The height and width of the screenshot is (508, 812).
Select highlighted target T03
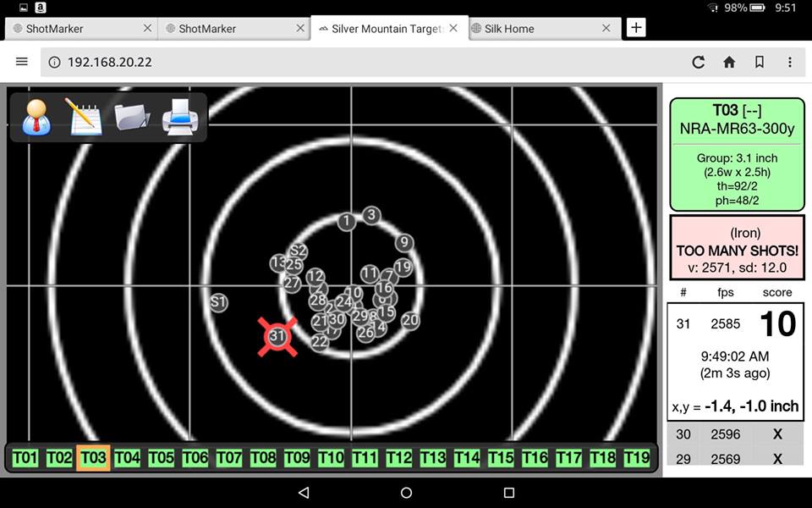point(93,458)
